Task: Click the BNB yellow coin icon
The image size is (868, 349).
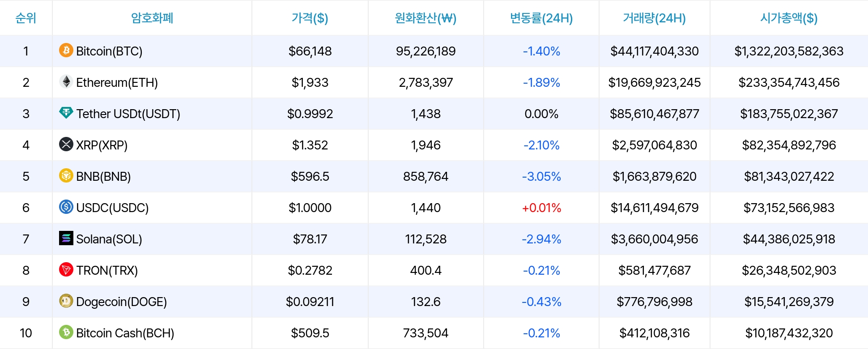Action: [x=66, y=175]
